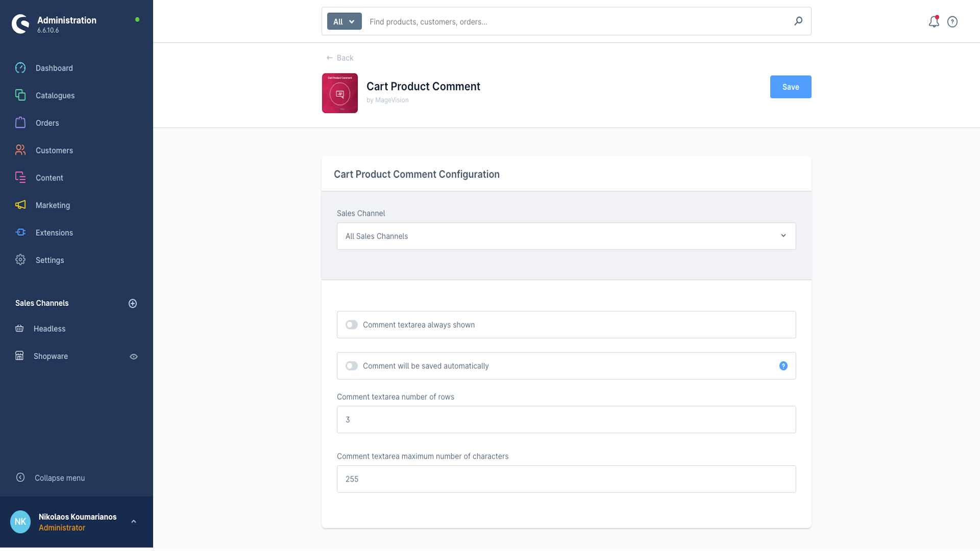The height and width of the screenshot is (551, 980).
Task: Save the plugin configuration
Action: pos(790,87)
